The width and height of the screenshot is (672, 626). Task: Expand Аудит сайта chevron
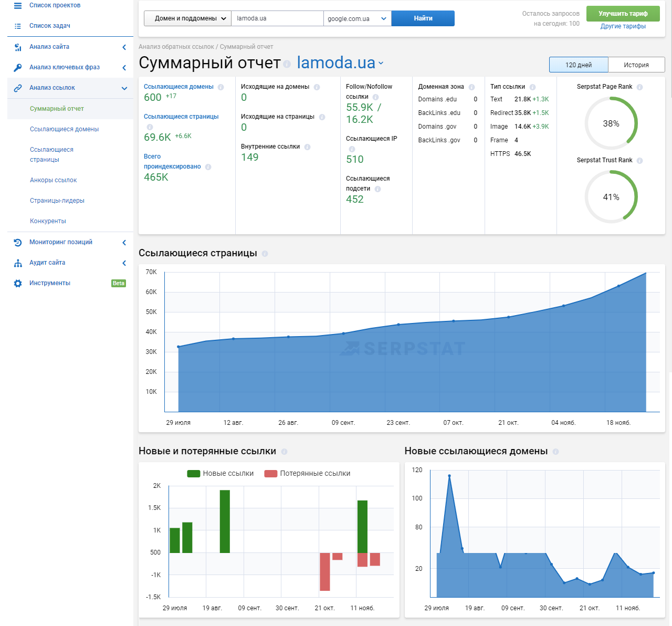[x=124, y=263]
